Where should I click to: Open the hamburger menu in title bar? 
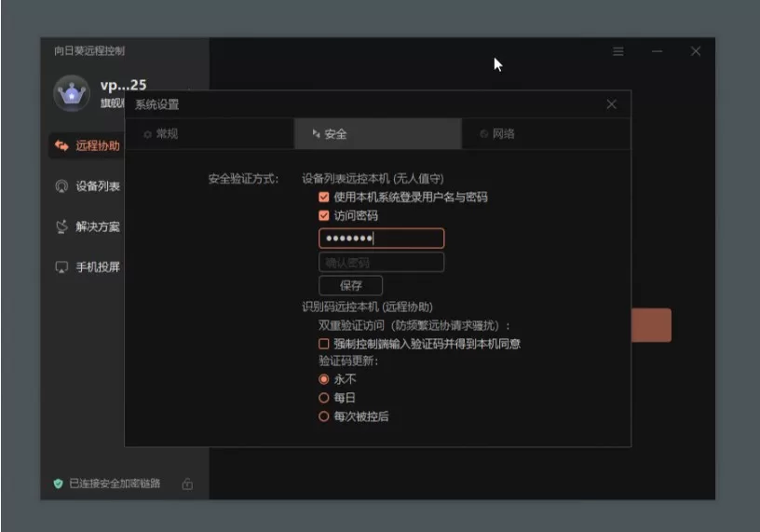coord(618,51)
